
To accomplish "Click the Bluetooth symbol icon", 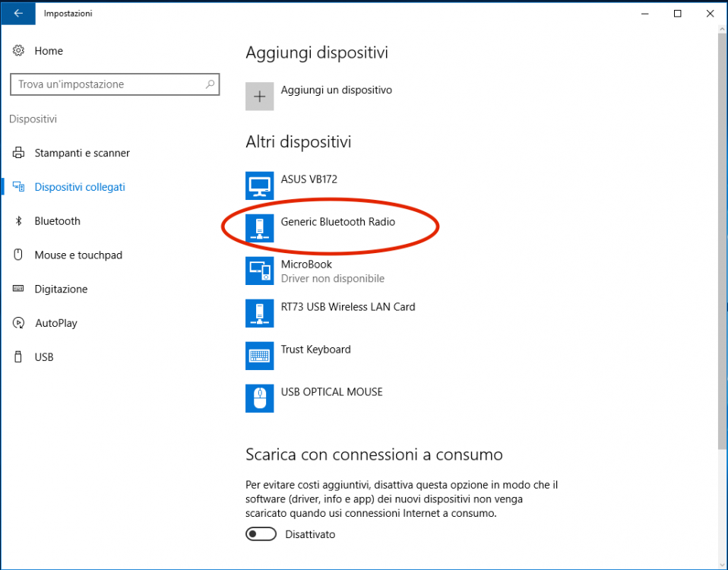I will click(x=18, y=221).
